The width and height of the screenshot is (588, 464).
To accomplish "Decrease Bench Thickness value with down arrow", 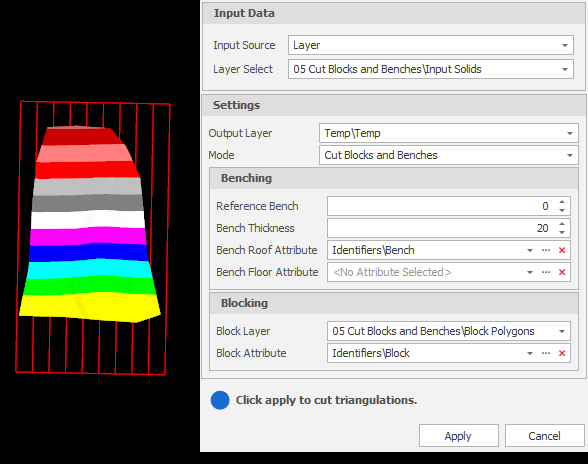I will [561, 232].
